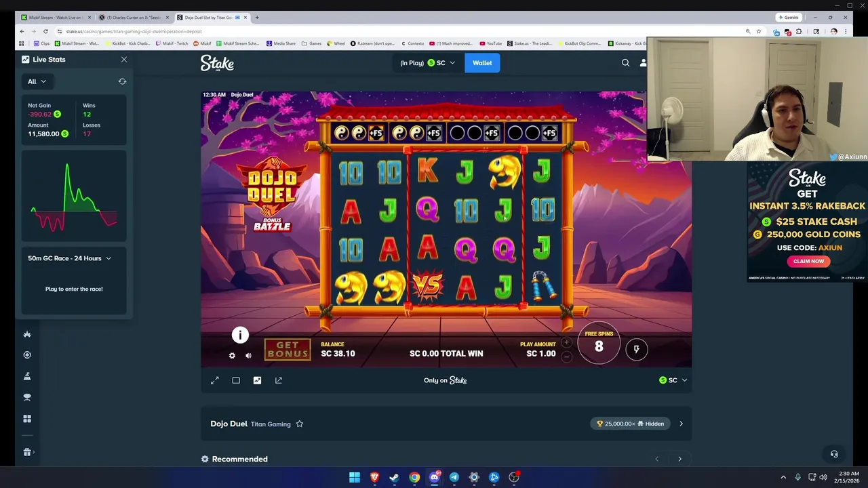Expand the 25,000.00× Hidden details arrow
Viewport: 868px width, 488px height.
[x=681, y=424]
